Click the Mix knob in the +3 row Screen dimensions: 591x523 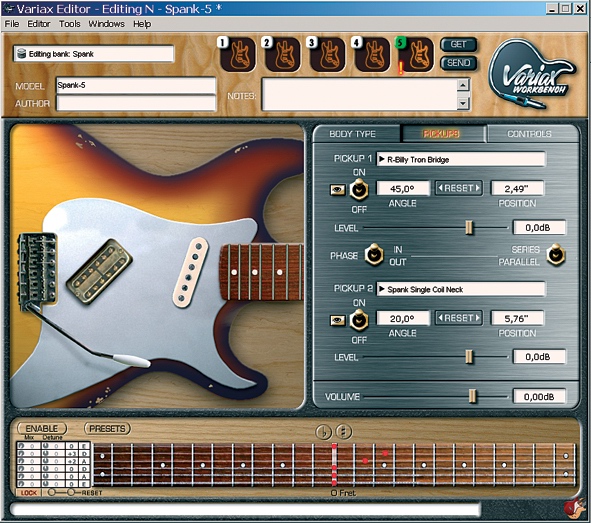click(x=21, y=453)
